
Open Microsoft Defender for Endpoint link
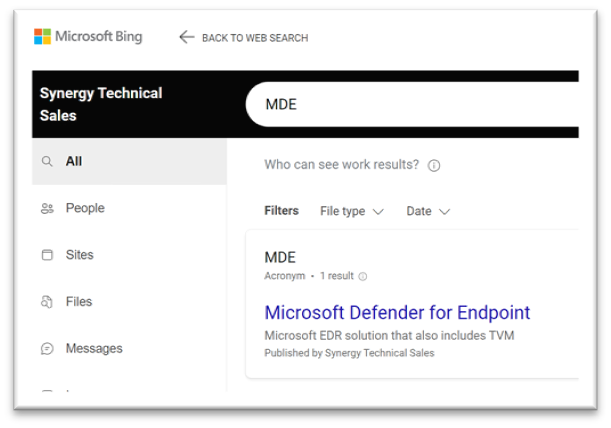click(x=397, y=313)
